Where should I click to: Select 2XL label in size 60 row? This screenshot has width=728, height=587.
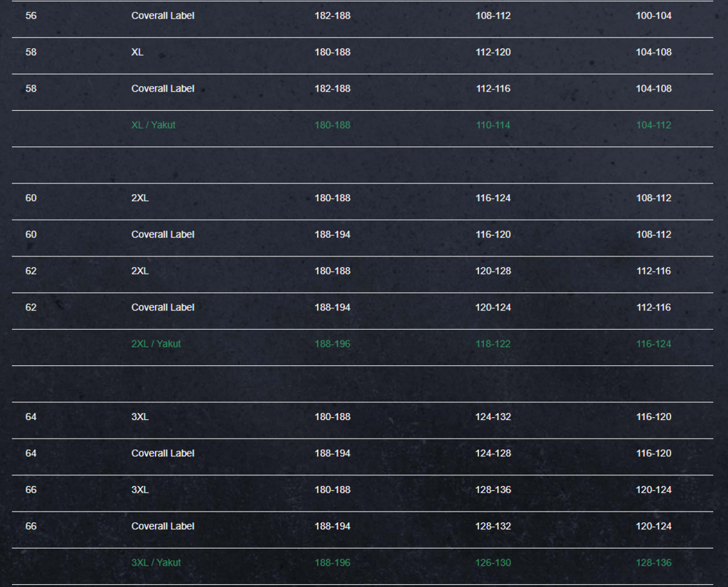140,198
